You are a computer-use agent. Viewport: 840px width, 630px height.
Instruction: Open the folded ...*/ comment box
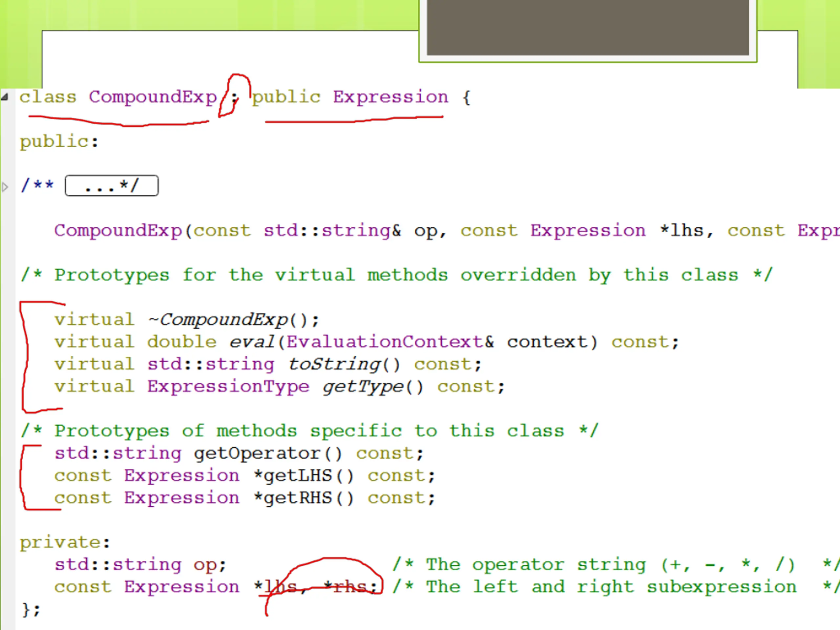[112, 186]
